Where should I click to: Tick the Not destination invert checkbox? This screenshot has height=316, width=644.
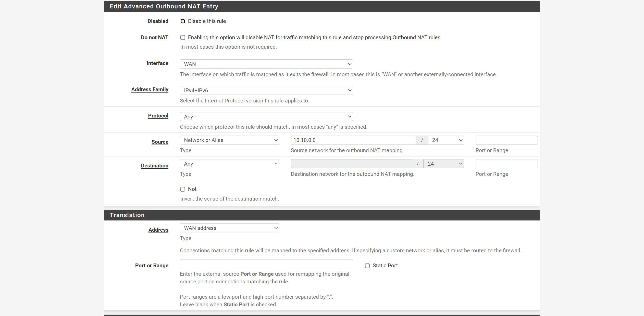(183, 189)
